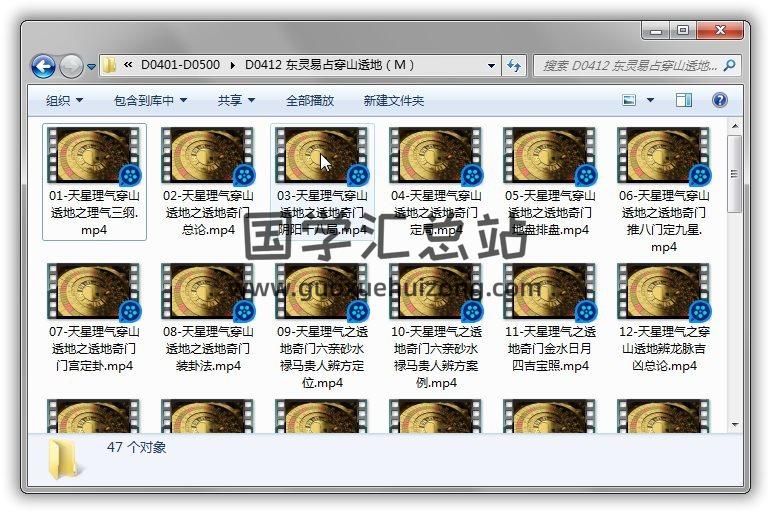
Task: Select the D0401-D0500 breadcrumb segment
Action: tap(180, 65)
